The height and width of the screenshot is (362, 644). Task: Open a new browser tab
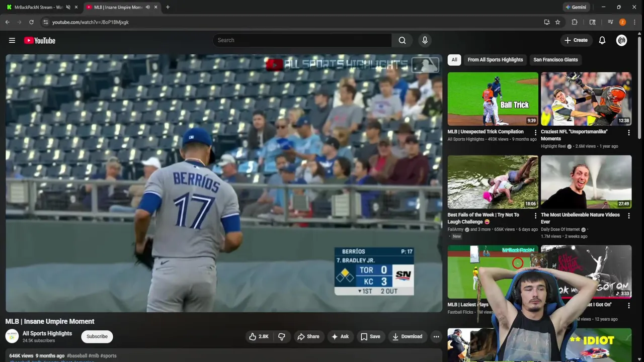point(168,7)
